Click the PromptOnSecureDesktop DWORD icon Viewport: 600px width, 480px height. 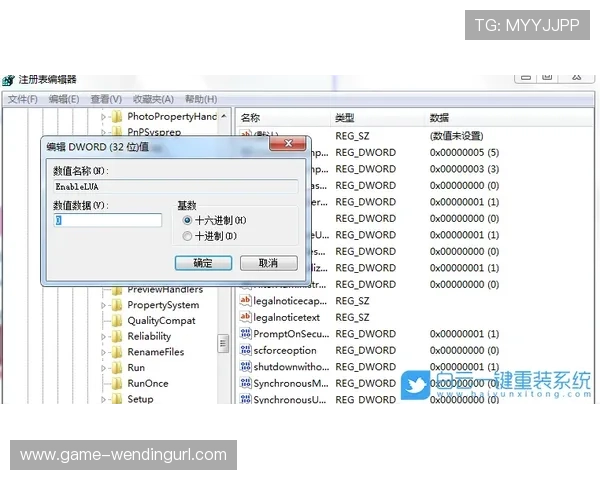245,333
